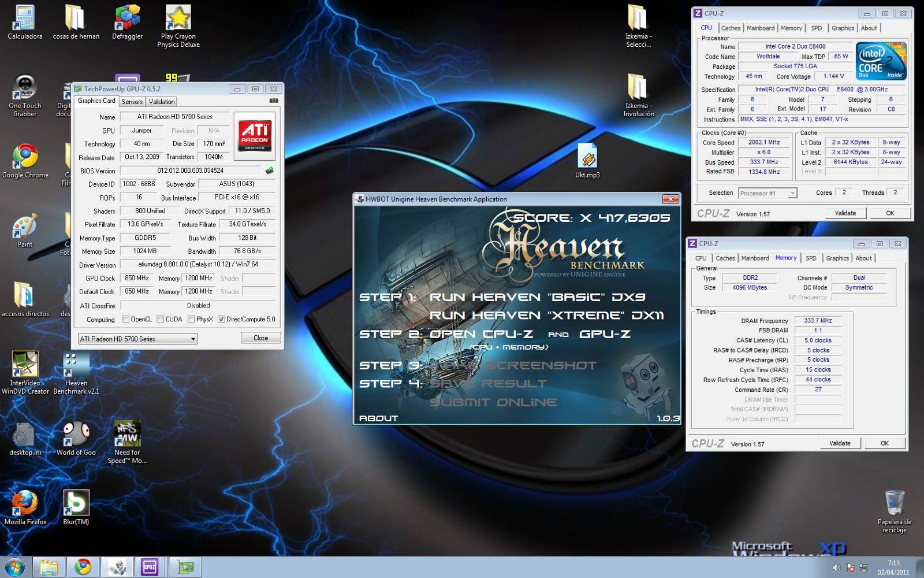924x578 pixels.
Task: Click the GPU name field Juniper
Action: click(141, 131)
